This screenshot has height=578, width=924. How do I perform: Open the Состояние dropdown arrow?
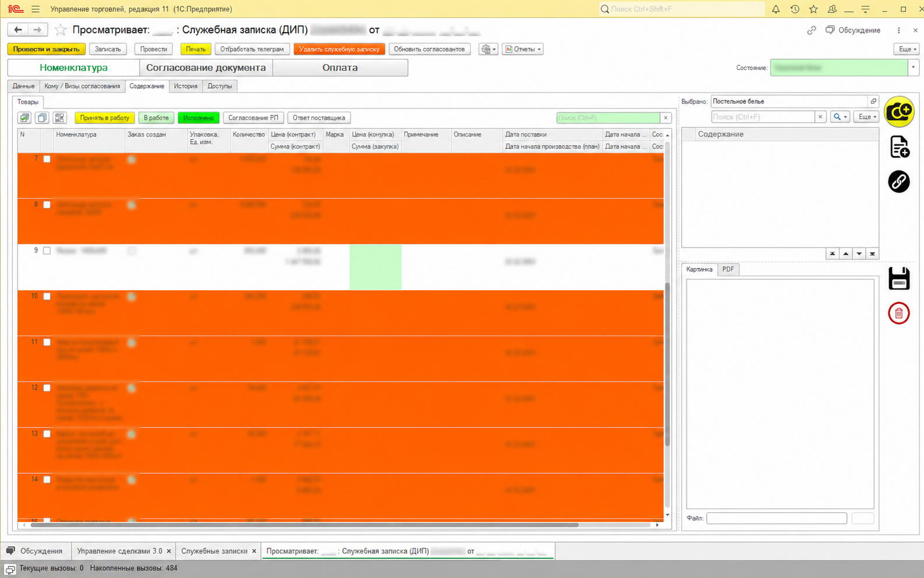pos(913,68)
